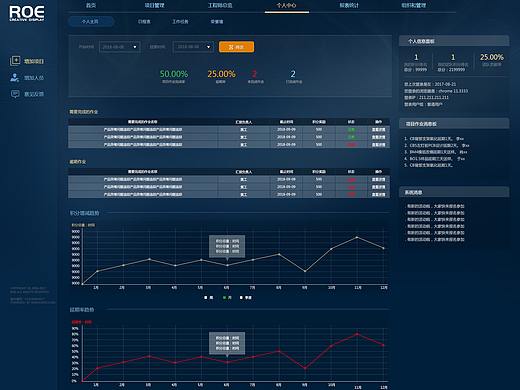Click the 延期率趋势 chart section title

pyautogui.click(x=82, y=310)
